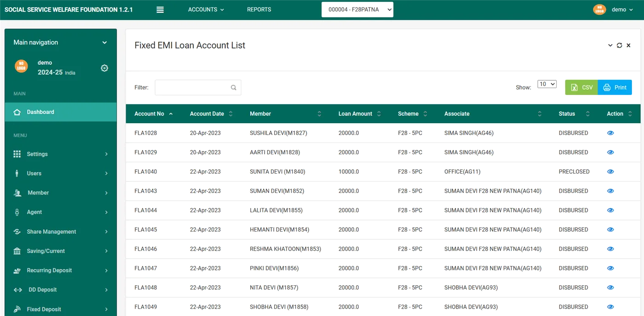Screen dimensions: 644x316
Task: Click the search icon in Filter box
Action: (x=234, y=88)
